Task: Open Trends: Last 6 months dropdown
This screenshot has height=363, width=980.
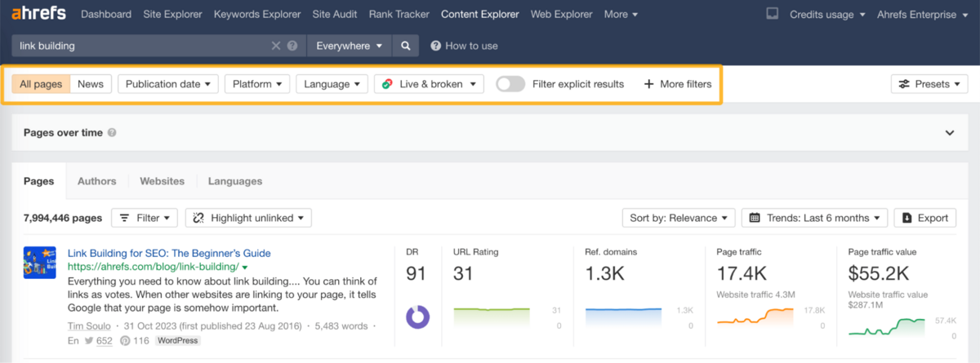Action: pos(814,218)
